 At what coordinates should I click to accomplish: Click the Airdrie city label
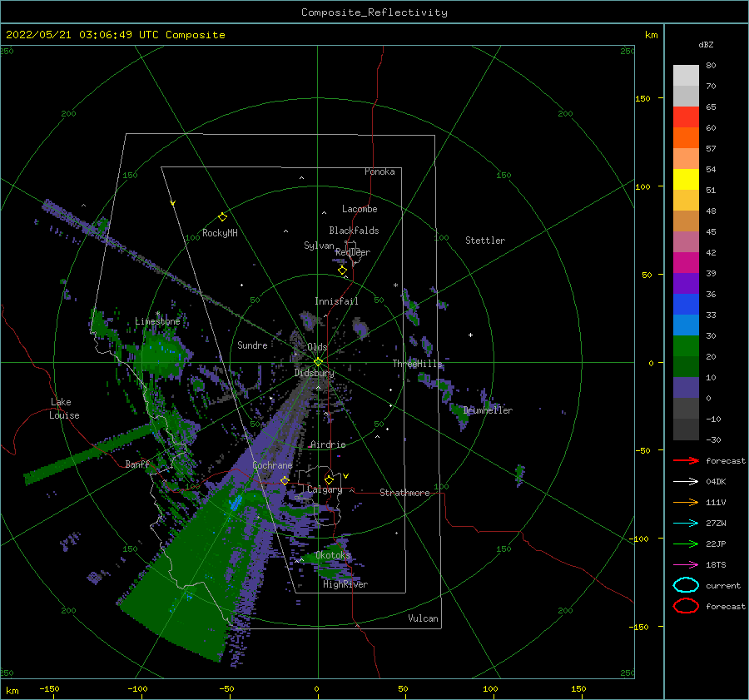point(328,444)
